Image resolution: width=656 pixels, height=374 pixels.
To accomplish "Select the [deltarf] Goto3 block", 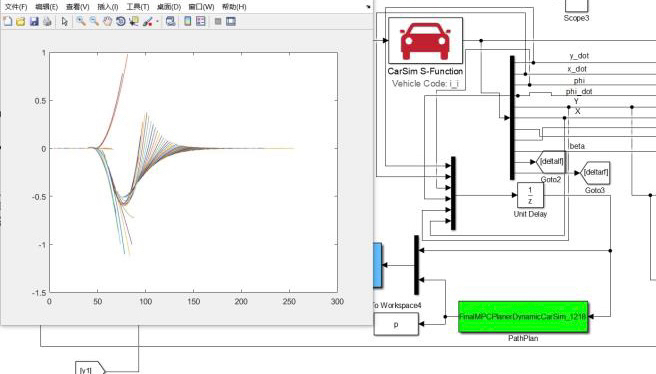I will 595,173.
